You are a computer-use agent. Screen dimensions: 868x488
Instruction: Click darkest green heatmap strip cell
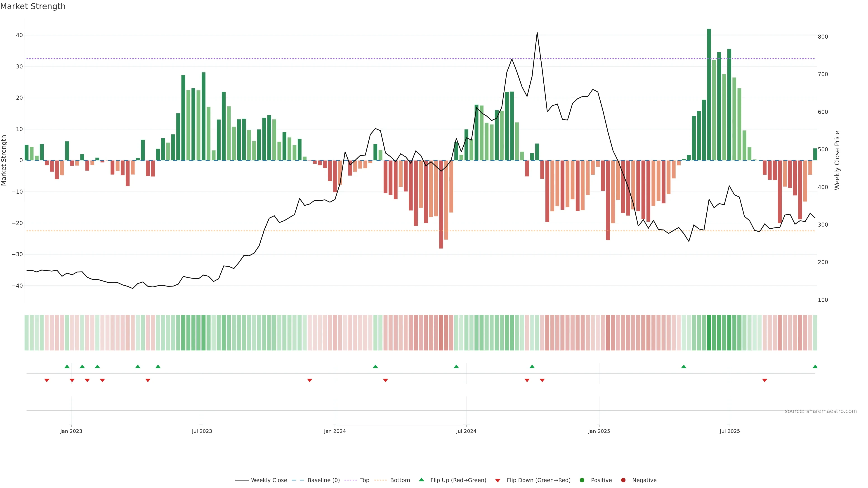(709, 333)
